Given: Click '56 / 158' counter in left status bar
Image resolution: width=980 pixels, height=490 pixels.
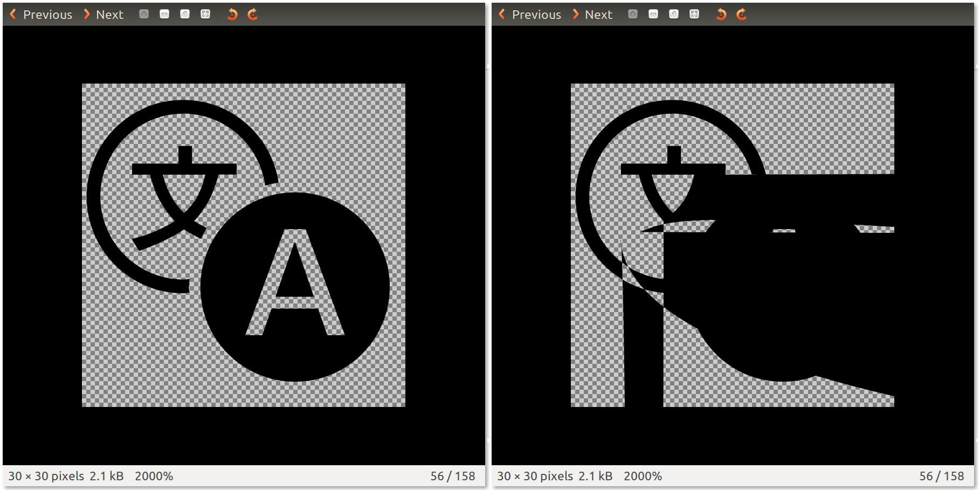Looking at the screenshot, I should pos(453,476).
